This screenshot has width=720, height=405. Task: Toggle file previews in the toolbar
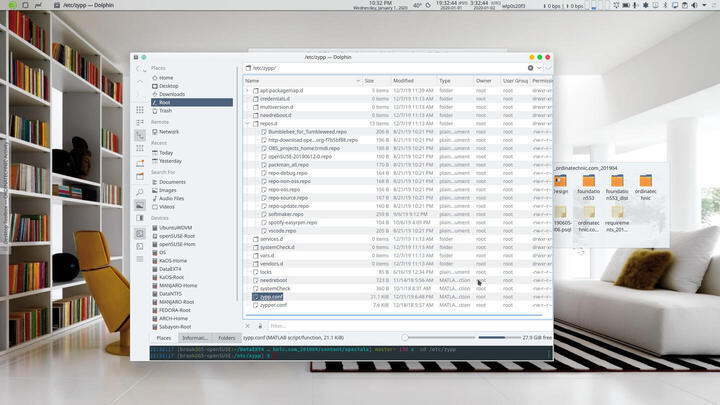[x=140, y=205]
